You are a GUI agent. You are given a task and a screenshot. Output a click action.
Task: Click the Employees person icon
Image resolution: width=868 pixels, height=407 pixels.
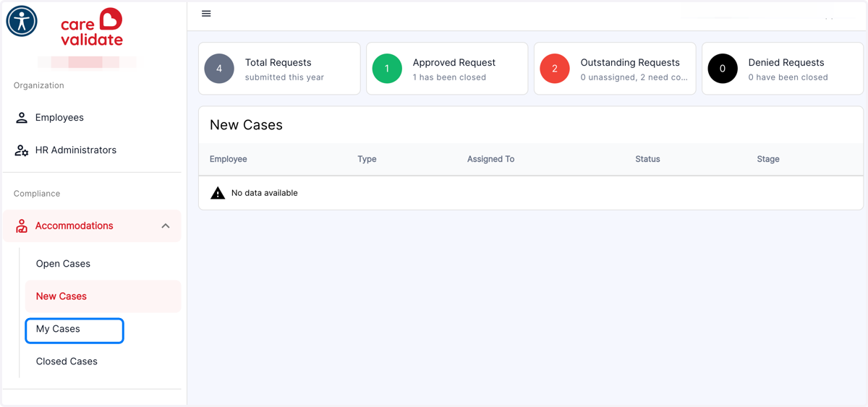pyautogui.click(x=22, y=117)
